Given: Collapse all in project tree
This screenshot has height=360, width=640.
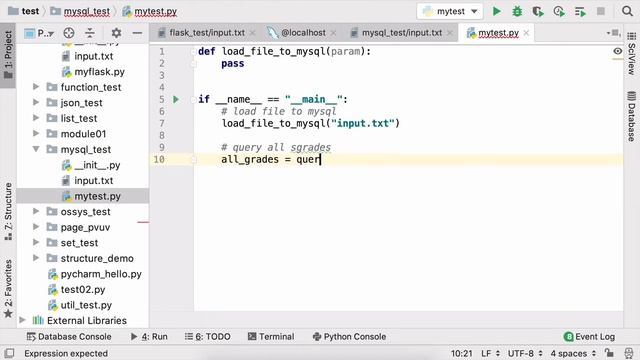Looking at the screenshot, I should coord(90,33).
